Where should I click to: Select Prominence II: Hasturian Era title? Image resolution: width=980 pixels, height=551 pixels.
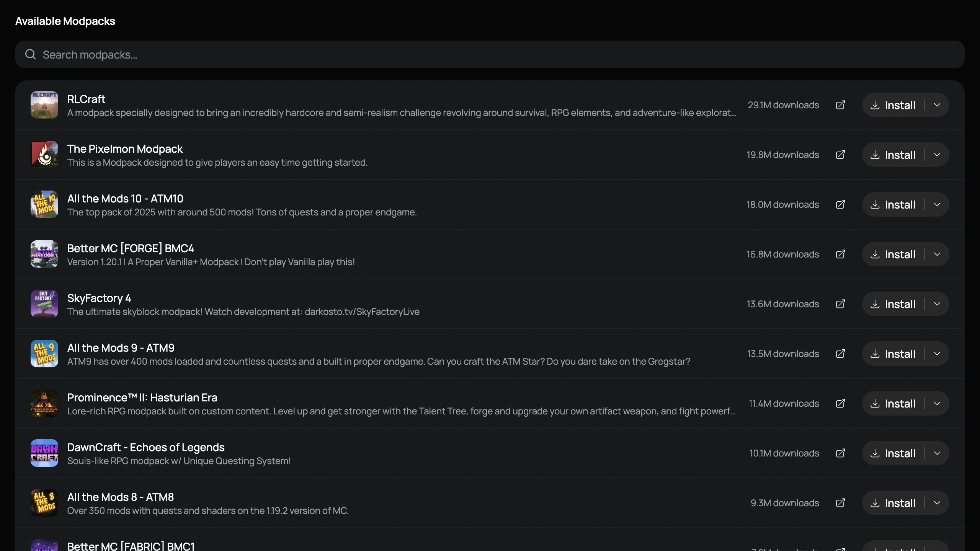[x=142, y=398]
